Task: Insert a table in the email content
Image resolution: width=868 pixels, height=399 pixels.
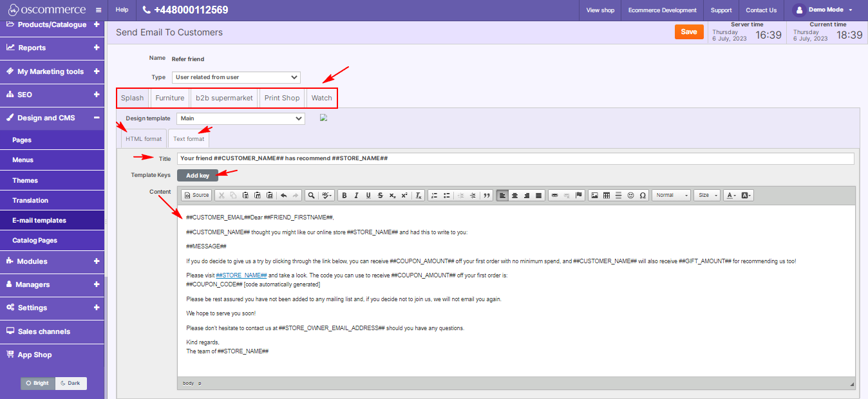Action: (x=607, y=195)
